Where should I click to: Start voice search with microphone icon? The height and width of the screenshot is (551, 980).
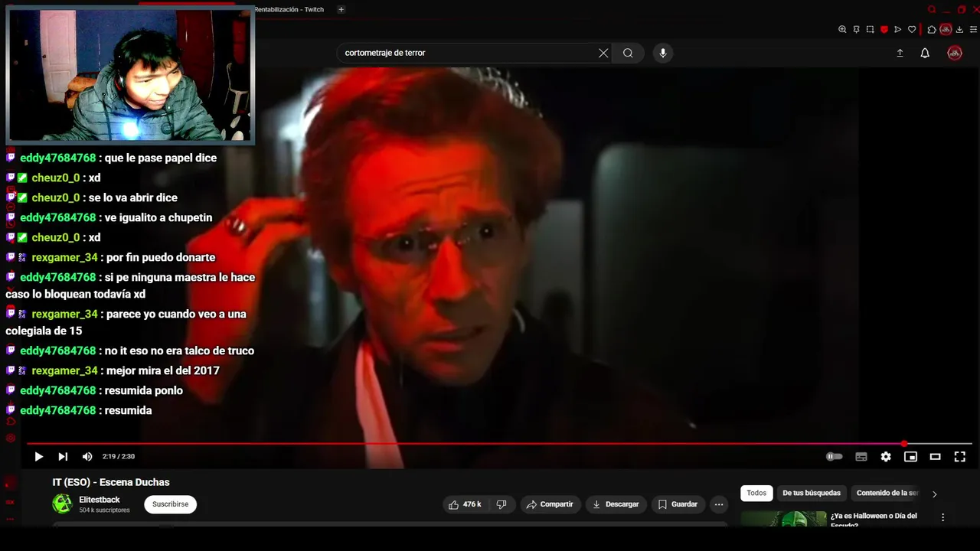[663, 53]
